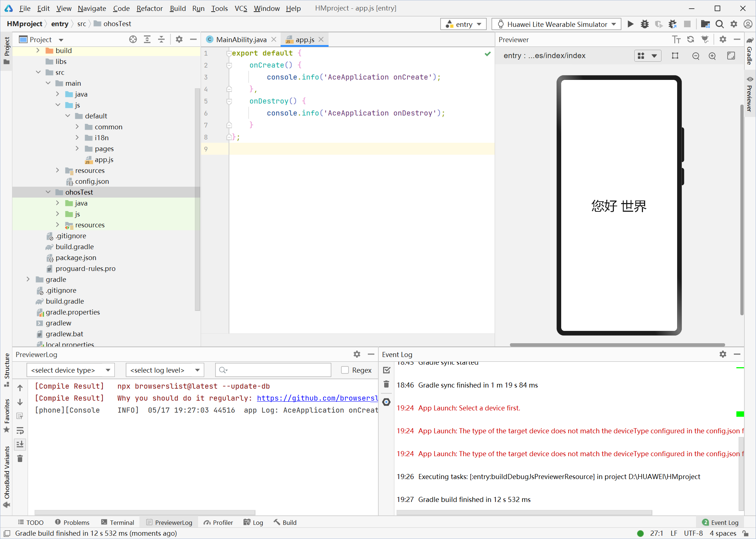Toggle the OhosBuild Variants tool window
This screenshot has width=756, height=539.
[7, 477]
